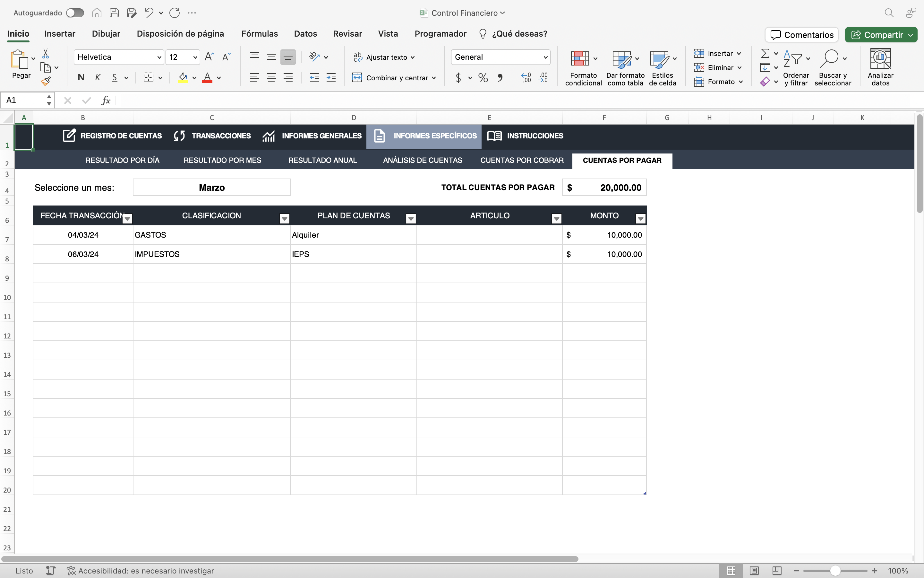Click the Center horizontally icon
The width and height of the screenshot is (924, 578).
tap(271, 78)
